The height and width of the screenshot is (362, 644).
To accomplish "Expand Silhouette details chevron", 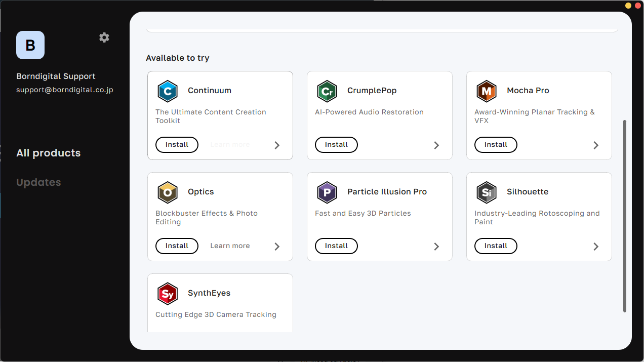I will click(x=596, y=247).
